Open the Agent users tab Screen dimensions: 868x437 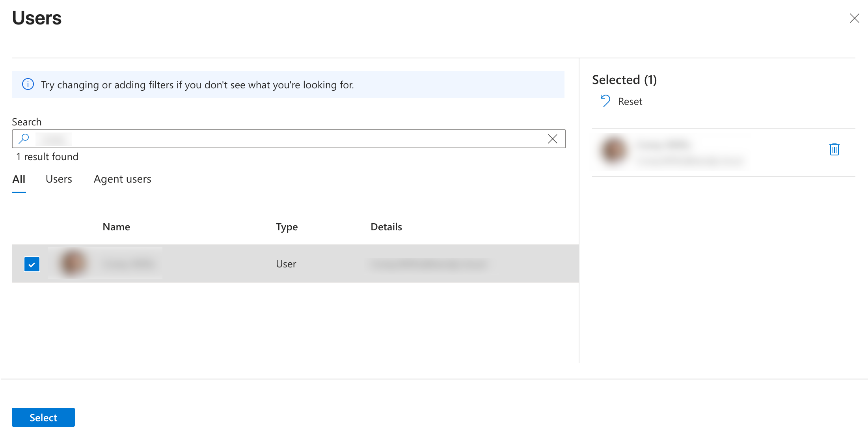click(123, 179)
